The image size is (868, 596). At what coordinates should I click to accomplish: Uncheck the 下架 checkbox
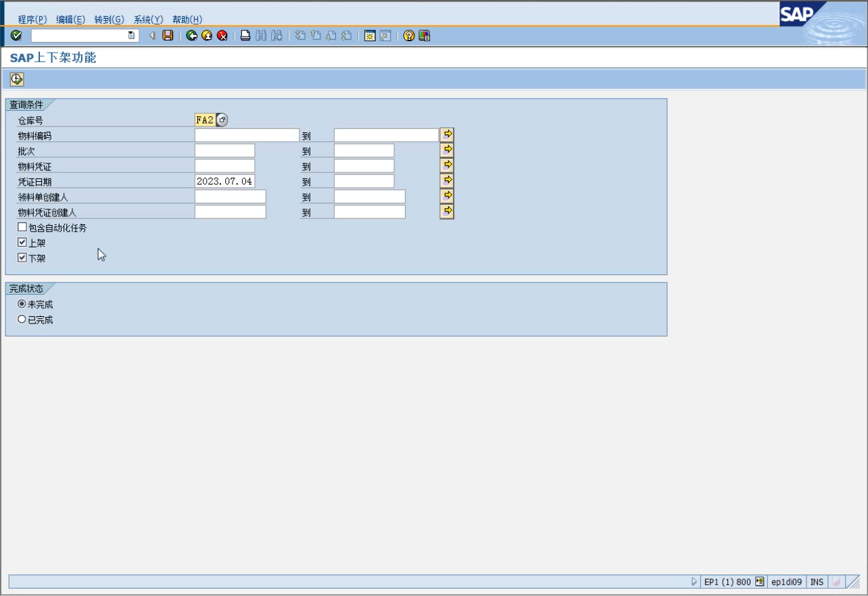22,258
